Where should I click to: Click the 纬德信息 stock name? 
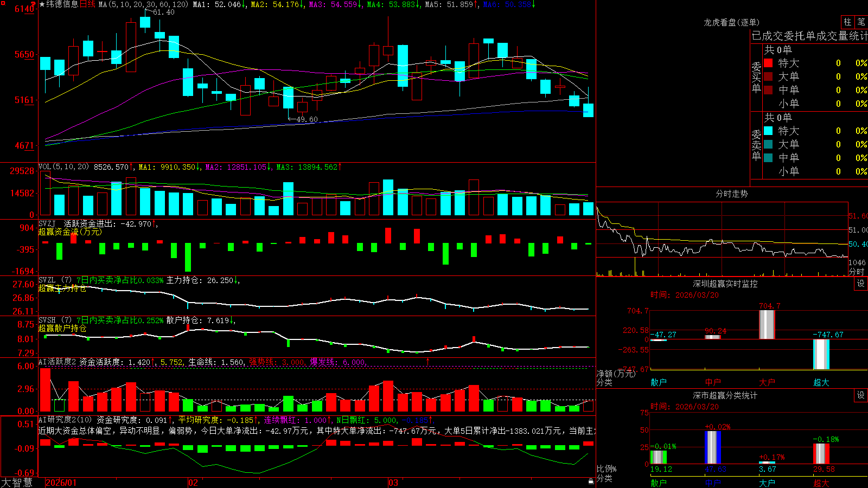[x=62, y=4]
